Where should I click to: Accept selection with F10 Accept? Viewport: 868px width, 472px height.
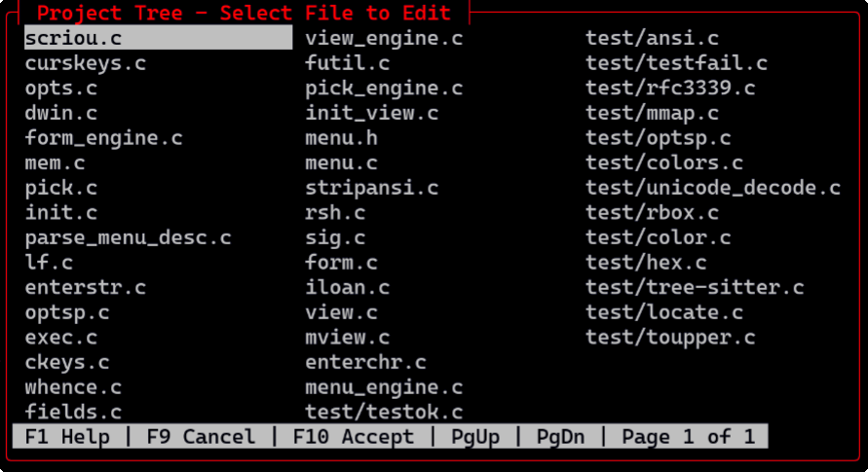(354, 437)
